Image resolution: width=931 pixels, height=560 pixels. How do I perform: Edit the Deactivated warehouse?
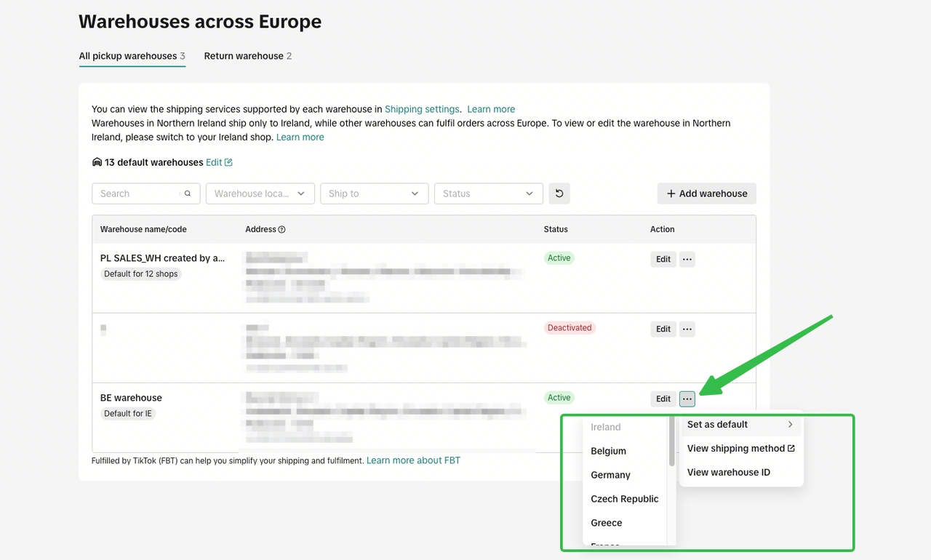click(663, 329)
